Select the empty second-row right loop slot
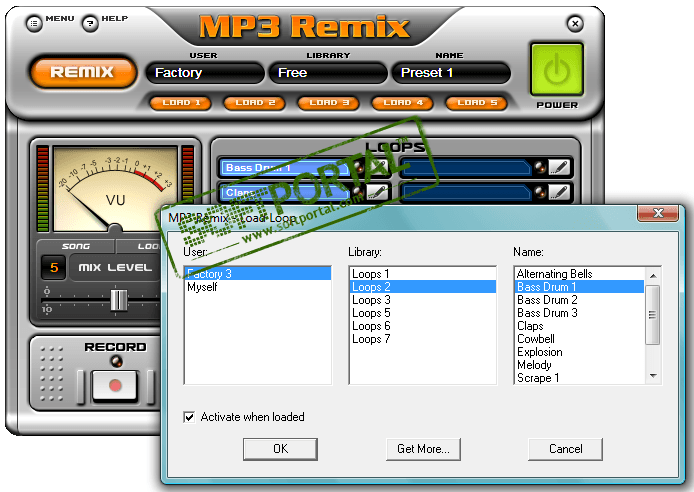 (x=467, y=192)
